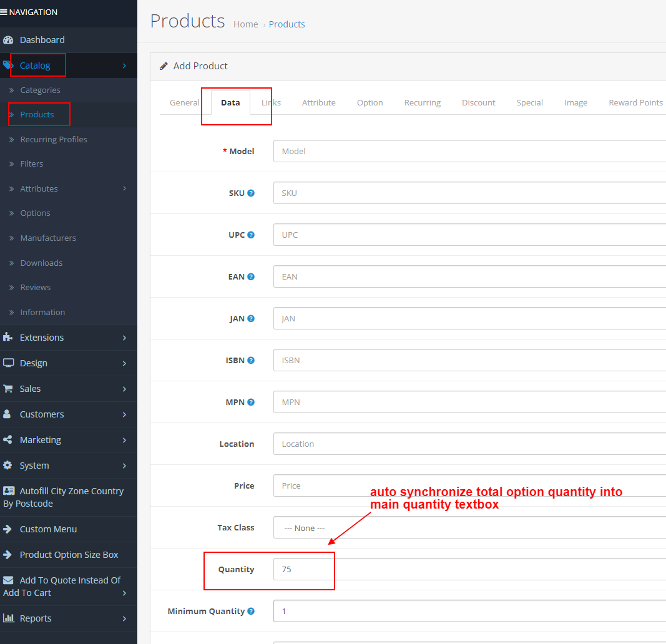
Task: Click the Sales shopping cart icon
Action: (x=9, y=388)
